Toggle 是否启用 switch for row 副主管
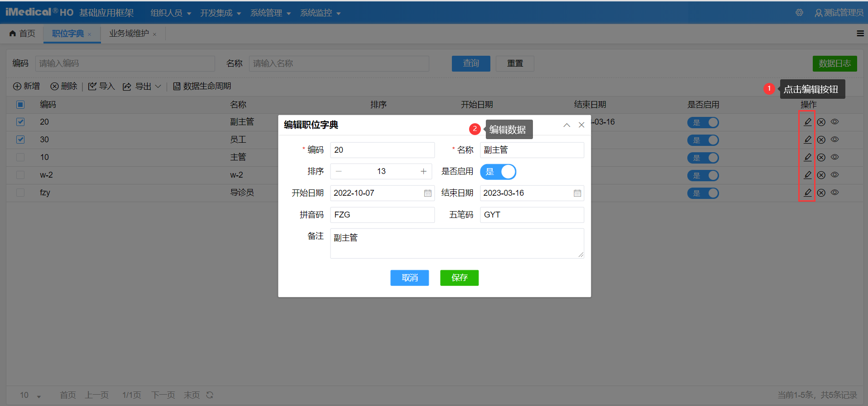This screenshot has width=868, height=406. 703,122
